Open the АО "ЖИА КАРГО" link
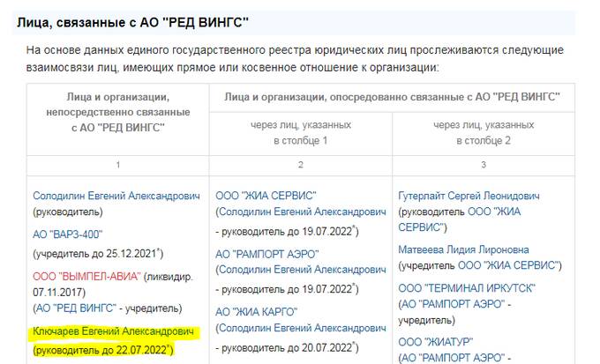 pyautogui.click(x=257, y=312)
